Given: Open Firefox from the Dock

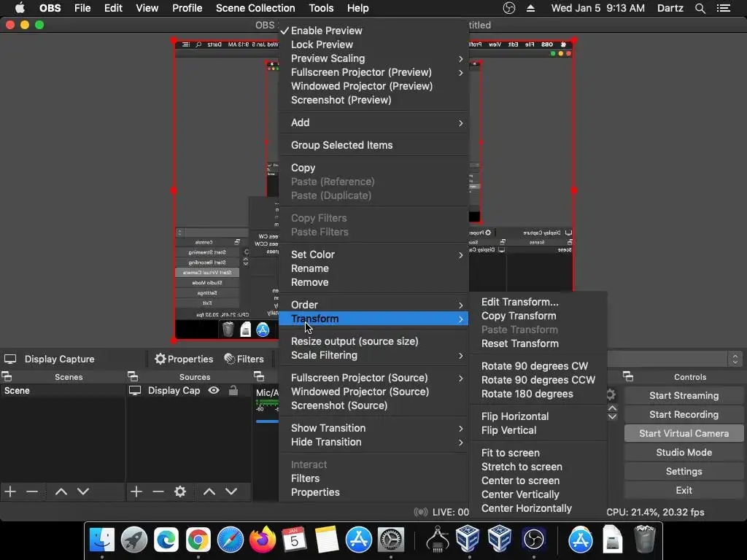Looking at the screenshot, I should pos(263,540).
